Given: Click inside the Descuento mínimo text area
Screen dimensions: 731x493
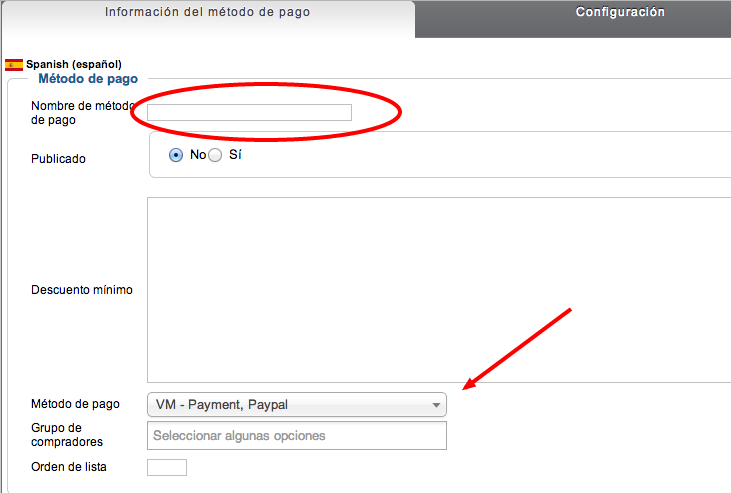Looking at the screenshot, I should click(439, 290).
